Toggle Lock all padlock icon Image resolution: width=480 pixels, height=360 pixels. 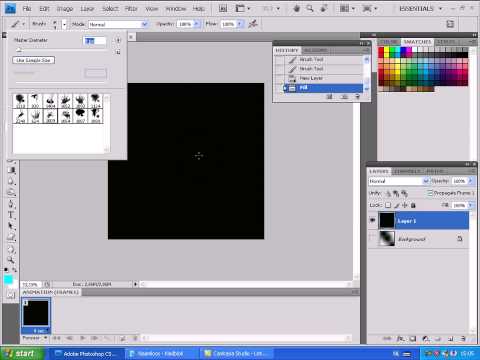pos(413,205)
